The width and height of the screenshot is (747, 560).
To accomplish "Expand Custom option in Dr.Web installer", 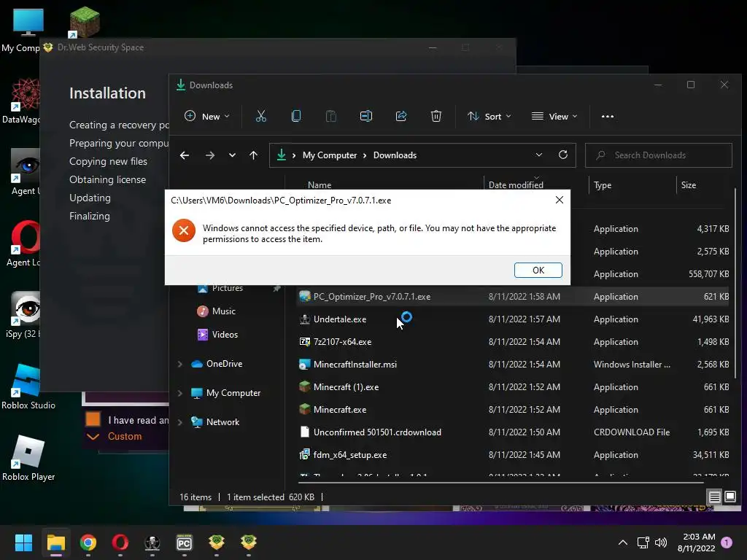I will tap(115, 436).
